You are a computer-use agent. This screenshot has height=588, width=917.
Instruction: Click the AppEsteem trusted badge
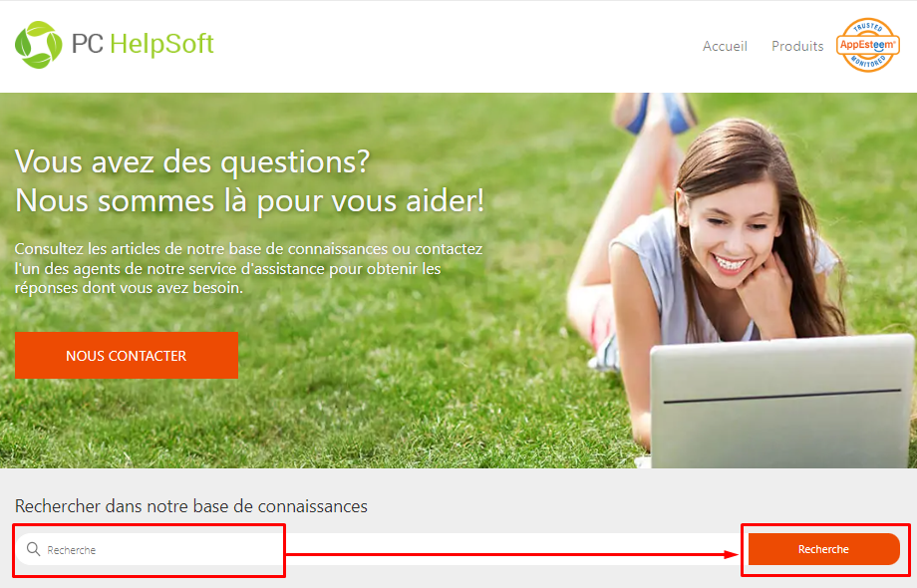(x=868, y=45)
